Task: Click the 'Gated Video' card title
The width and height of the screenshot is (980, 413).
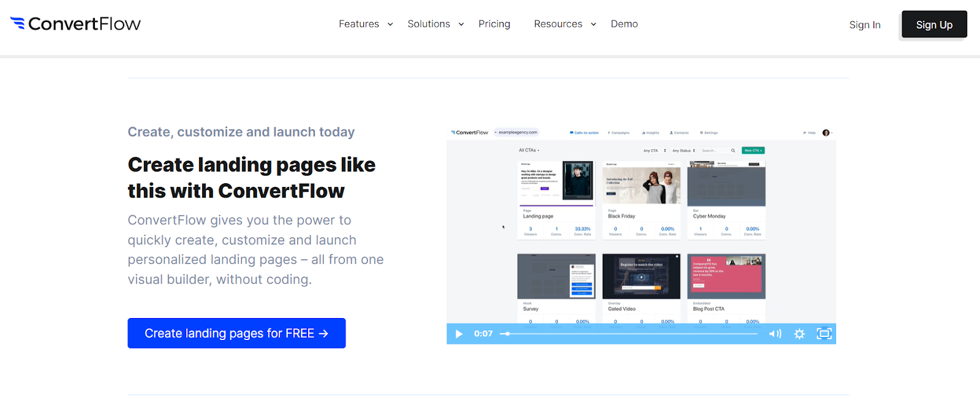Action: coord(622,309)
